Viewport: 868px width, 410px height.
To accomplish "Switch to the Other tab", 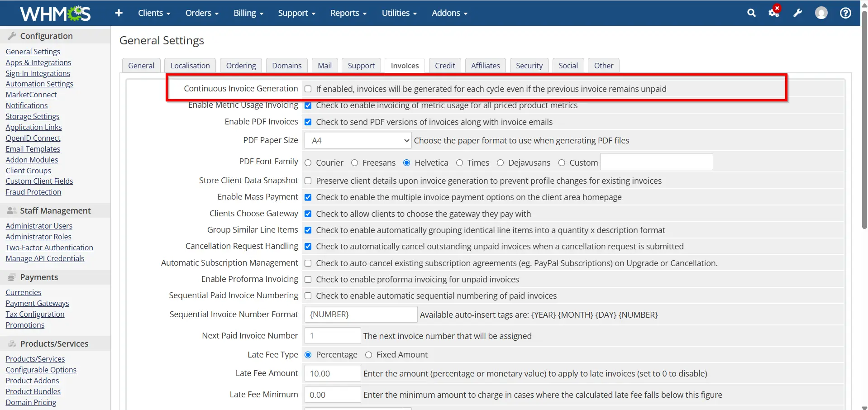I will 604,66.
